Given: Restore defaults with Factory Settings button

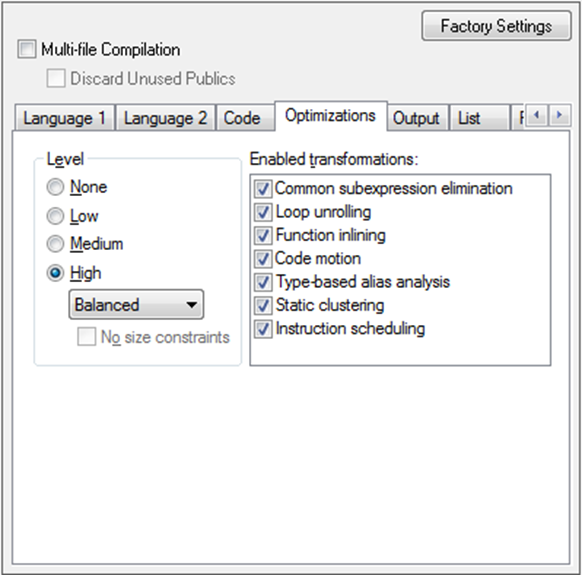Looking at the screenshot, I should (x=496, y=26).
